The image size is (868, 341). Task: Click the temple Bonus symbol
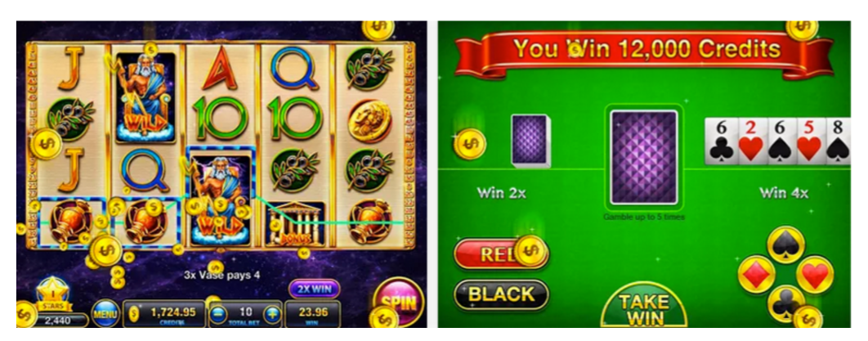pyautogui.click(x=295, y=223)
